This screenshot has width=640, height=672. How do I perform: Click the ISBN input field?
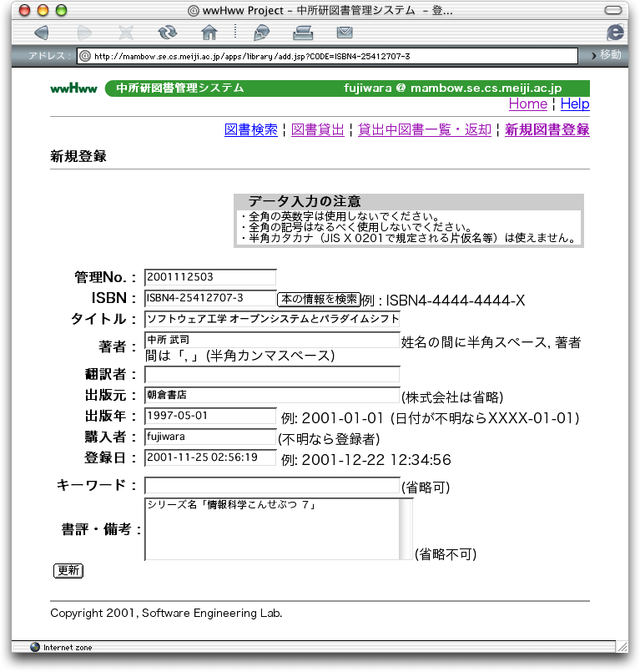(210, 298)
